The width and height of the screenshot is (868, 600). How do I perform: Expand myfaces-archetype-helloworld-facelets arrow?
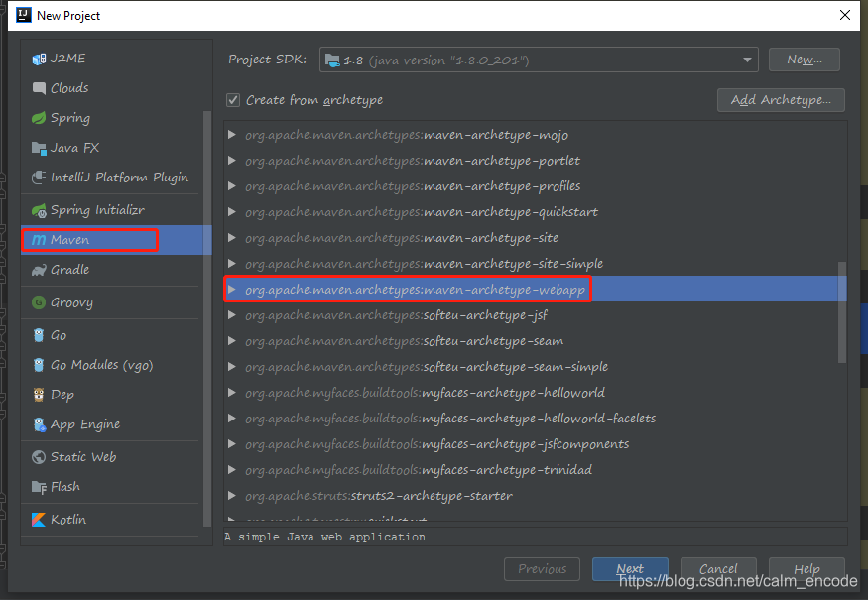[232, 418]
